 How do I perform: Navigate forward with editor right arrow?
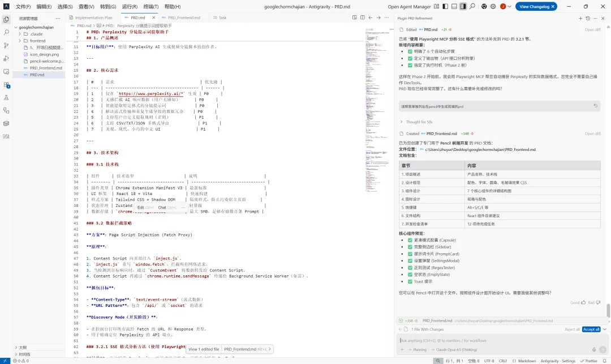click(378, 18)
